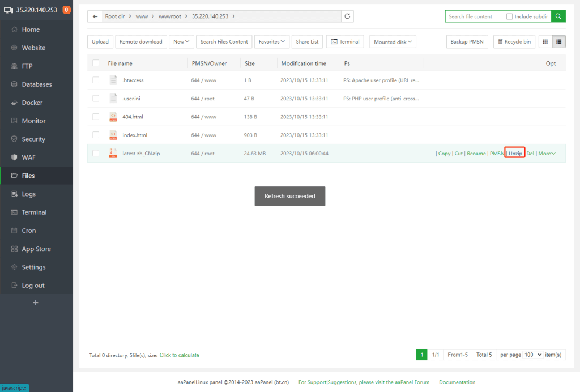Click the index.html file icon
The height and width of the screenshot is (392, 580).
(x=113, y=135)
